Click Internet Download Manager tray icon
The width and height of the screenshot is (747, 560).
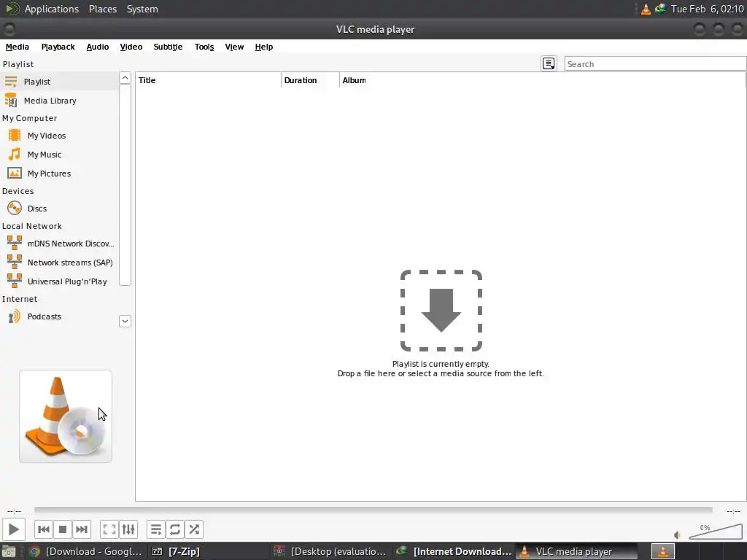point(659,8)
